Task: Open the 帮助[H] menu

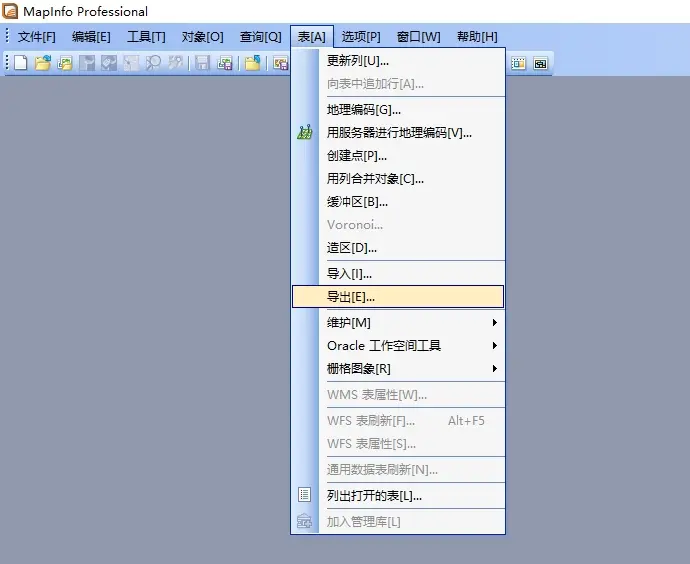Action: point(477,37)
